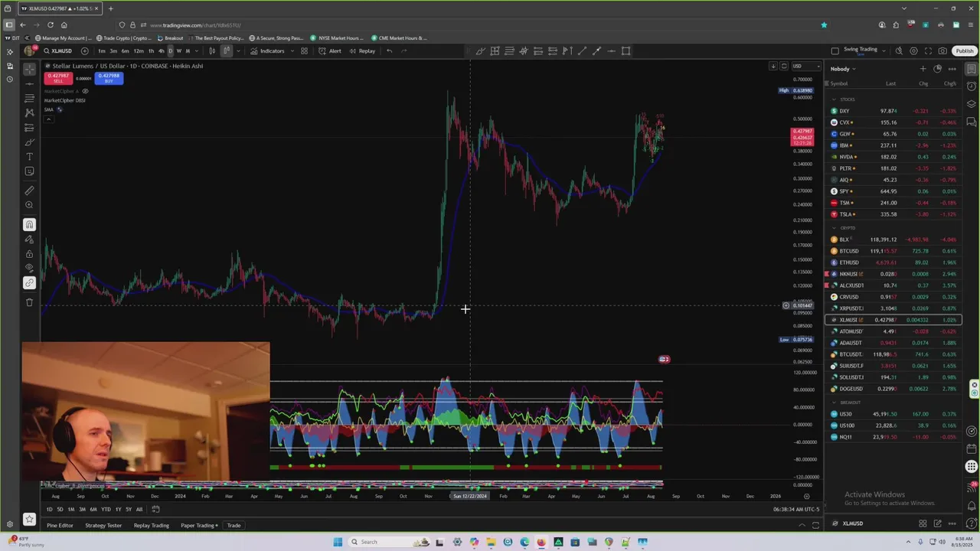Toggle the magnet mode
The image size is (980, 551).
(29, 224)
